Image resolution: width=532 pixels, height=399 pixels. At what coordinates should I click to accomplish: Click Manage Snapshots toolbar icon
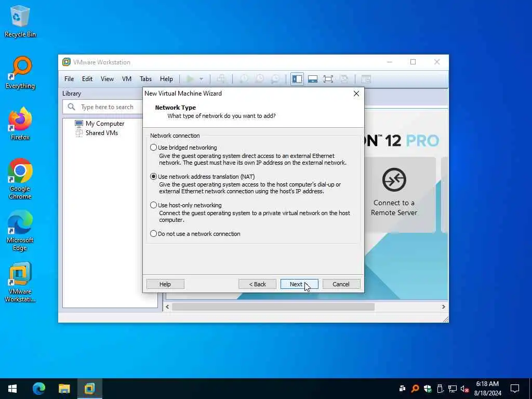pos(275,79)
